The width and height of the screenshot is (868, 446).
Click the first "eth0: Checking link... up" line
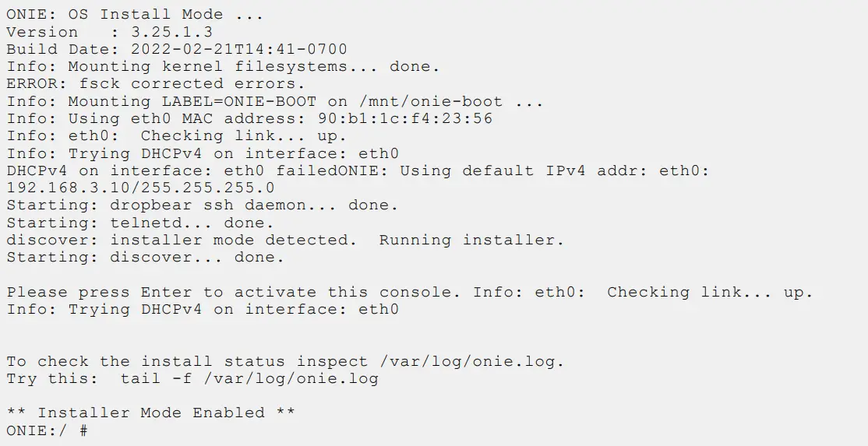pos(176,136)
